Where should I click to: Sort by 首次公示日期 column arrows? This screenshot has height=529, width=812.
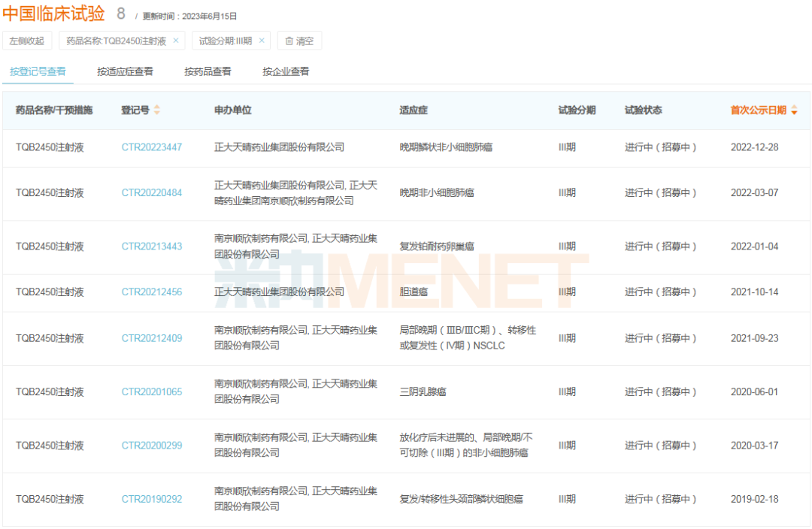pos(794,110)
